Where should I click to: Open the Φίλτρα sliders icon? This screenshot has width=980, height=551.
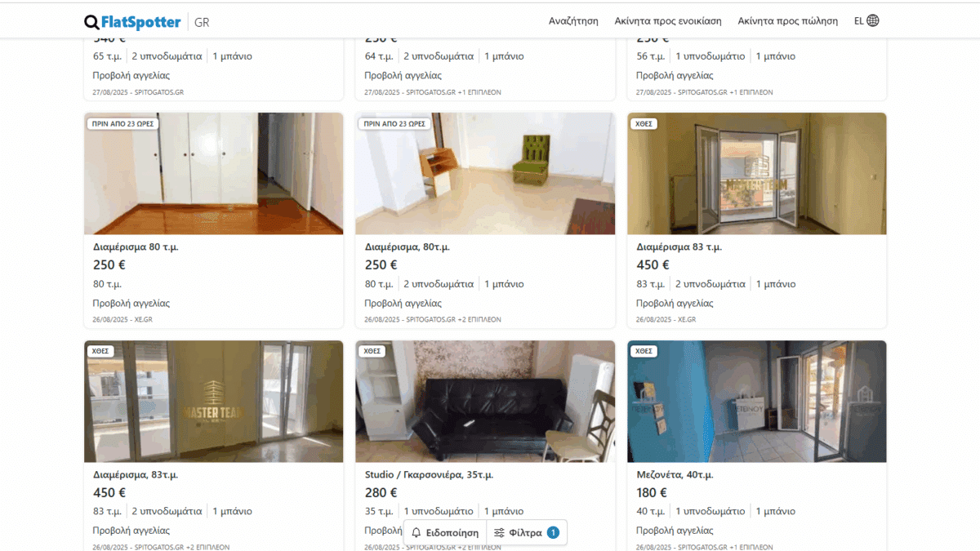click(499, 533)
